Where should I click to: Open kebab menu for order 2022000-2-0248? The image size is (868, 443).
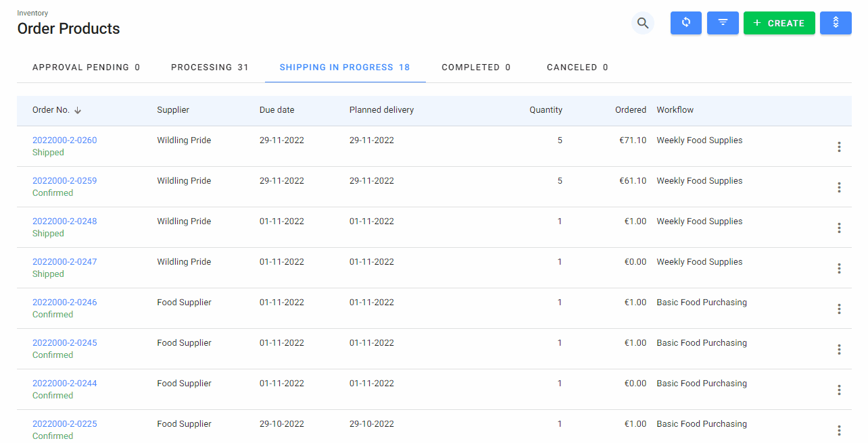click(839, 228)
